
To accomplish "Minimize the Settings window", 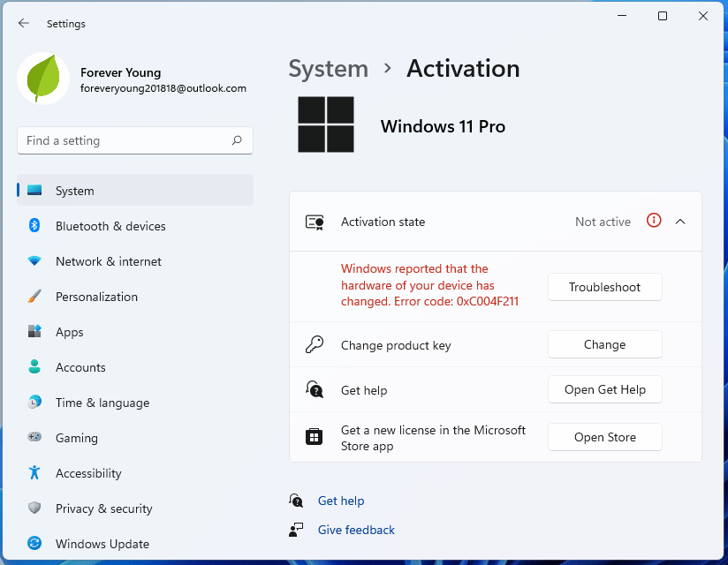I will click(622, 16).
